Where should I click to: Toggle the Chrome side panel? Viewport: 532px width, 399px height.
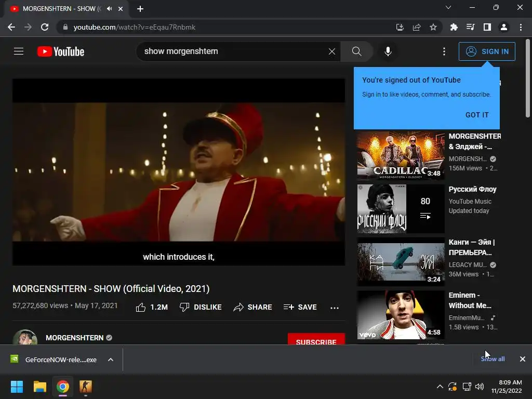pyautogui.click(x=487, y=27)
